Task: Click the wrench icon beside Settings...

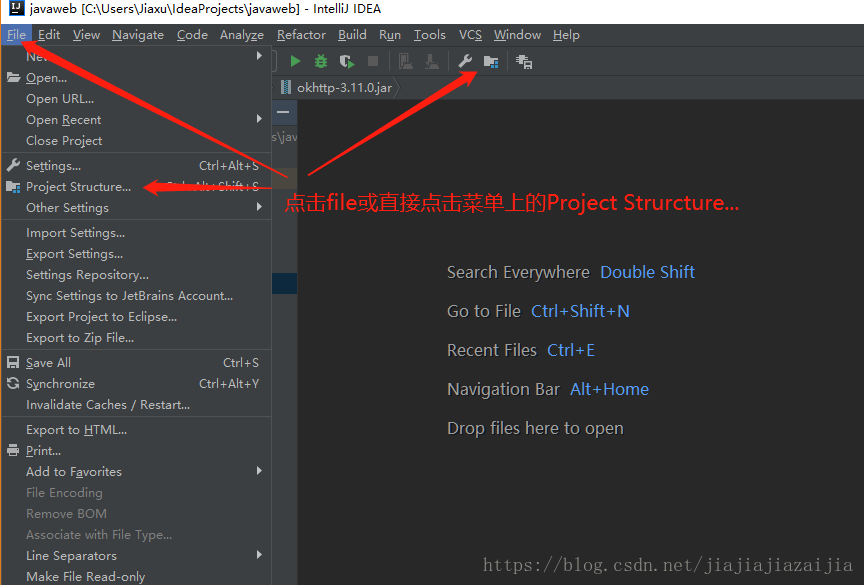Action: (13, 165)
